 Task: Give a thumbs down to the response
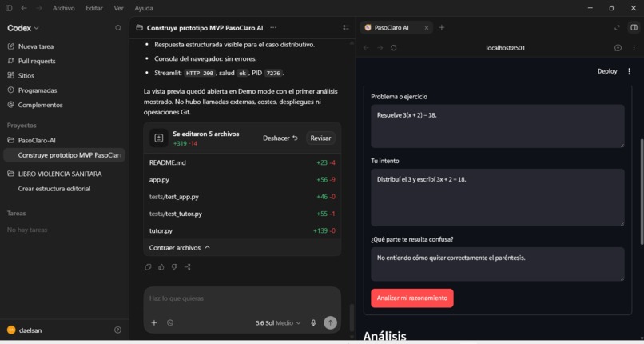click(174, 267)
